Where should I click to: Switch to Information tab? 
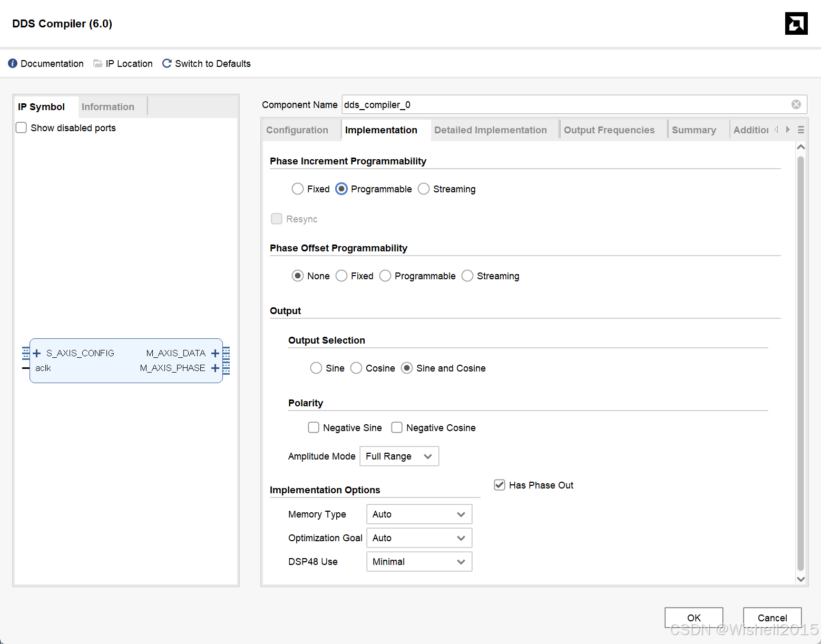[x=108, y=107]
